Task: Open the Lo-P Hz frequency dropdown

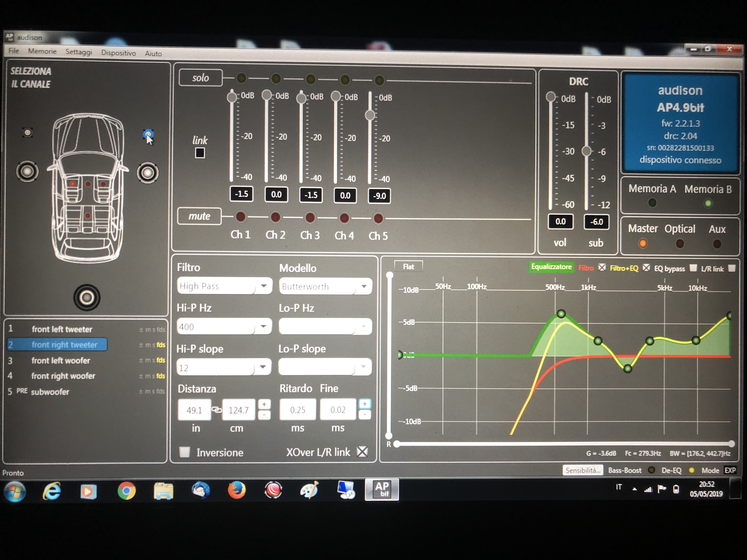Action: (x=325, y=326)
